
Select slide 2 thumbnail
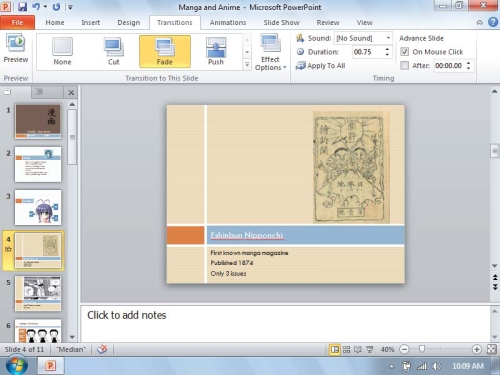(x=38, y=164)
